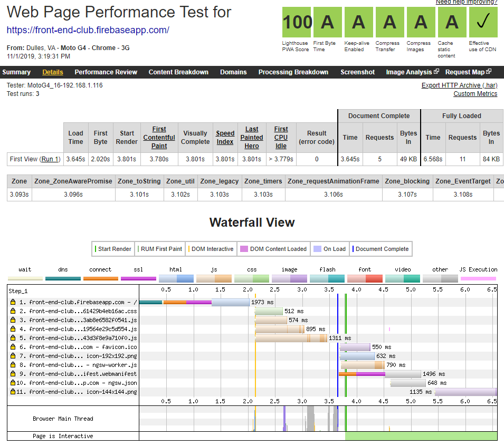Image resolution: width=504 pixels, height=446 pixels.
Task: Click the On Load legend entry
Action: pos(330,249)
